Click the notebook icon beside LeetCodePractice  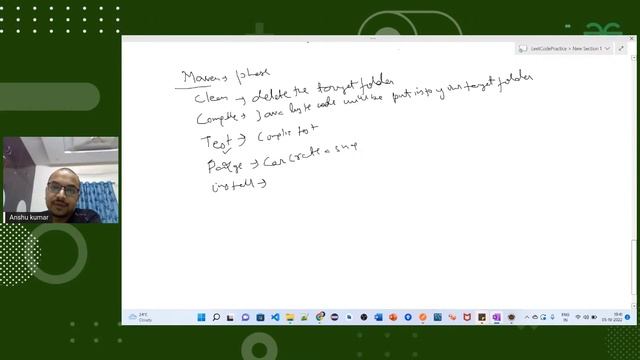(x=522, y=49)
